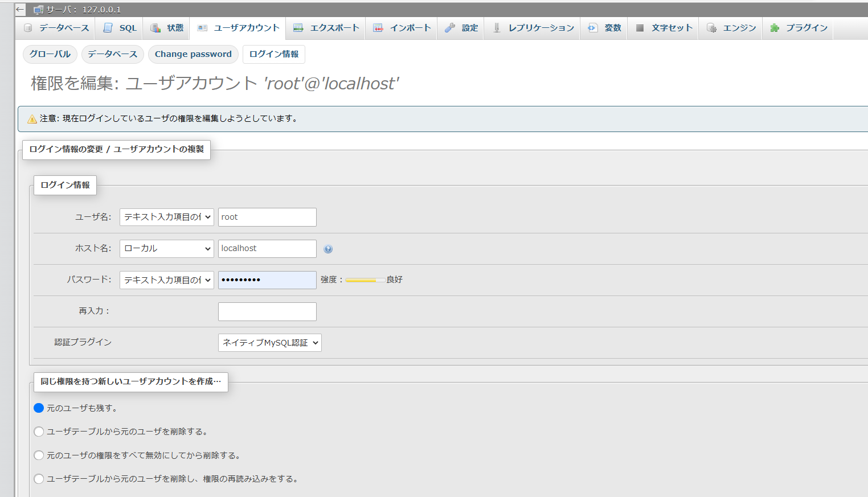868x497 pixels.
Task: Click the server icon beside 127.0.0.1
Action: click(39, 10)
